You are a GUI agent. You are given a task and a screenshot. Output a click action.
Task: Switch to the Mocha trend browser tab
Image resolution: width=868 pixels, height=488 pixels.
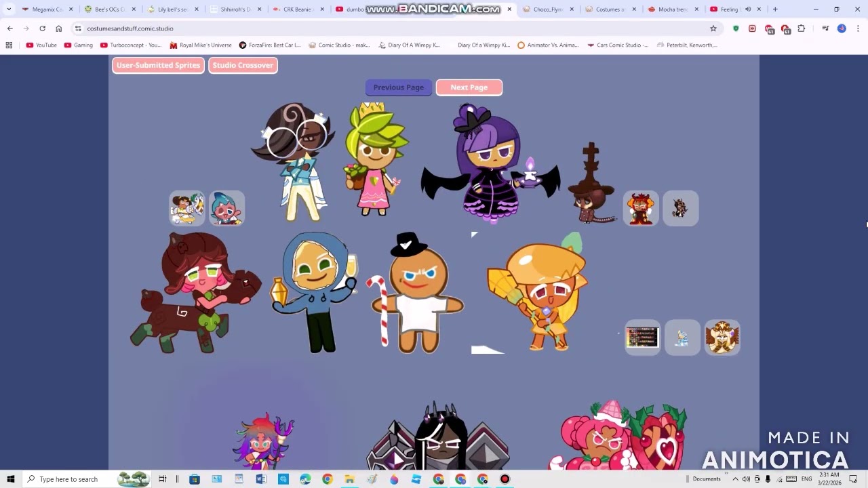point(672,9)
